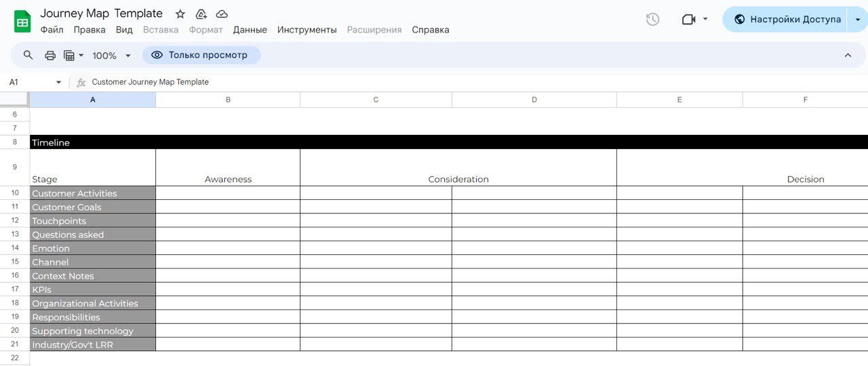868x366 pixels.
Task: Search the menus with magnifier icon
Action: (x=28, y=55)
